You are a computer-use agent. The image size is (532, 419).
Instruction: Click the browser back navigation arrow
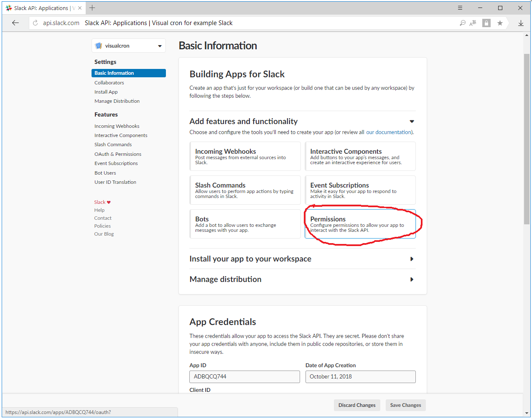pyautogui.click(x=15, y=23)
